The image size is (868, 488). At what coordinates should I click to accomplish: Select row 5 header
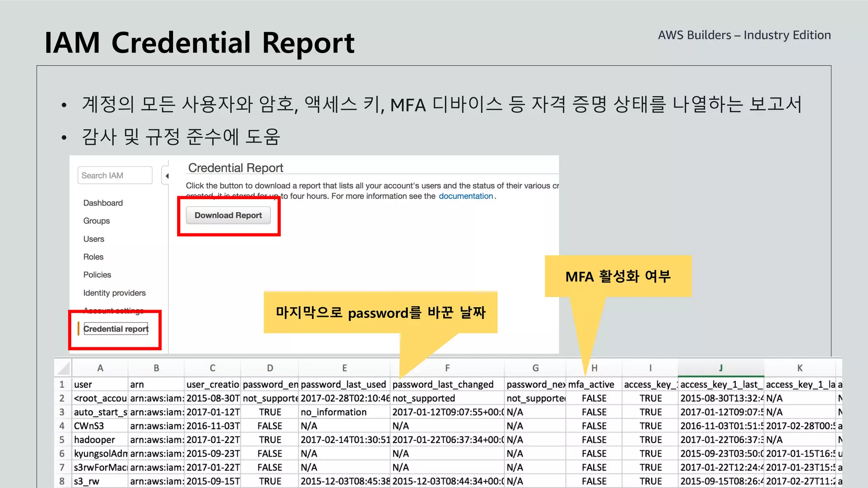pos(62,440)
